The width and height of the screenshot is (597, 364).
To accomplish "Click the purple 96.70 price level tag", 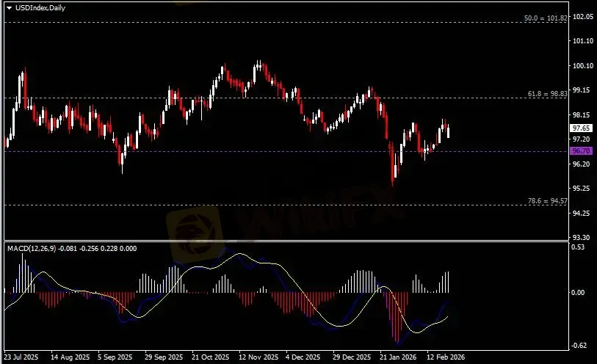I will click(582, 151).
